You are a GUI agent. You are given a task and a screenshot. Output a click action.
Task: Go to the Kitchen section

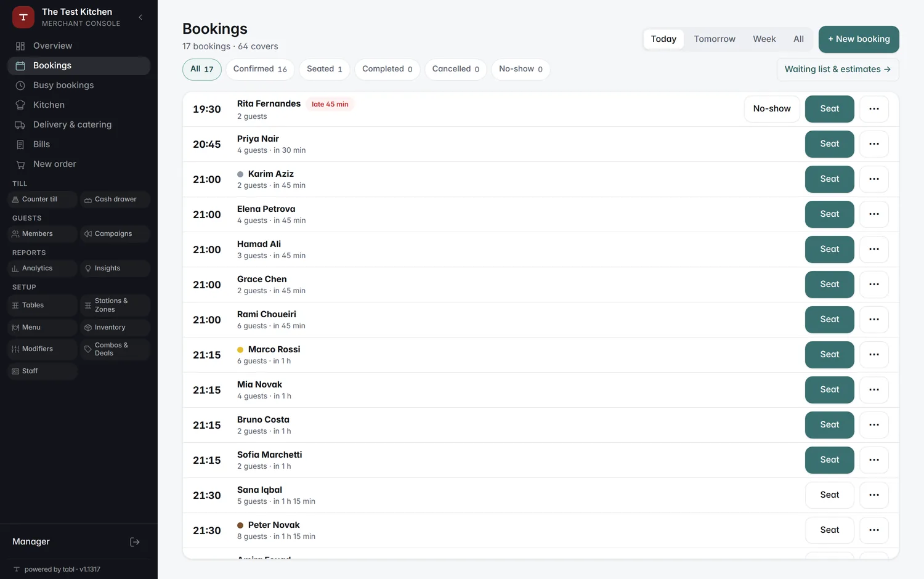point(79,105)
